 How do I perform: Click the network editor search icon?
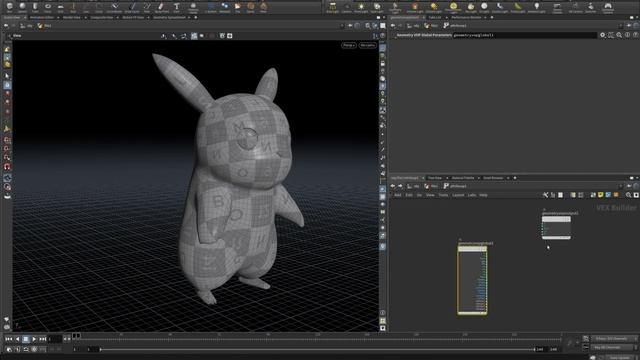coord(629,195)
